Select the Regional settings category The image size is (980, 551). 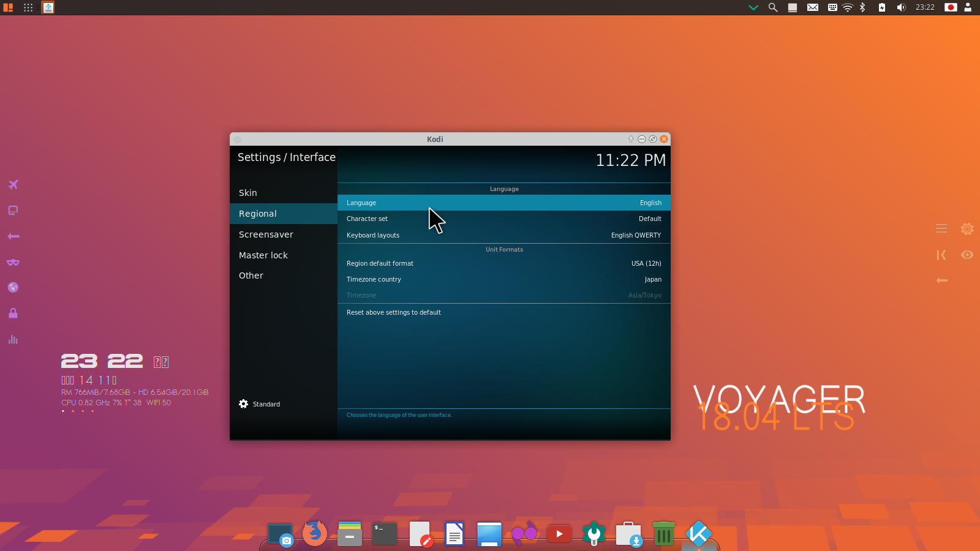284,214
